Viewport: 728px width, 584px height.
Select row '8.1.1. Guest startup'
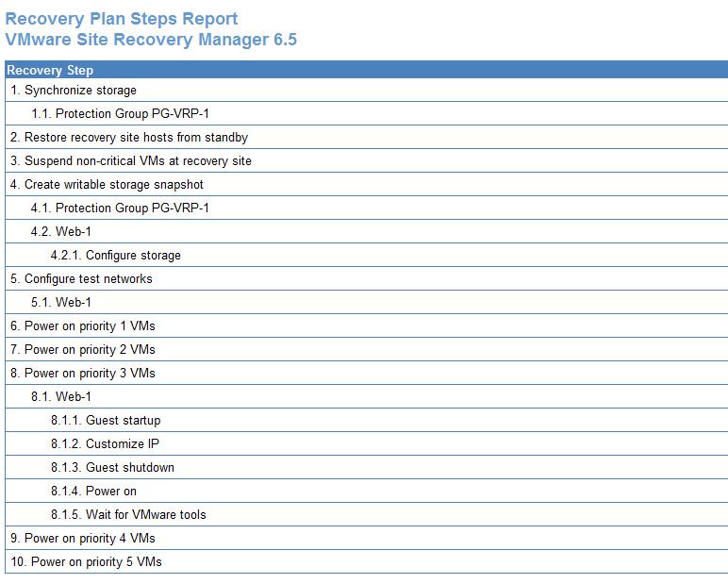366,421
